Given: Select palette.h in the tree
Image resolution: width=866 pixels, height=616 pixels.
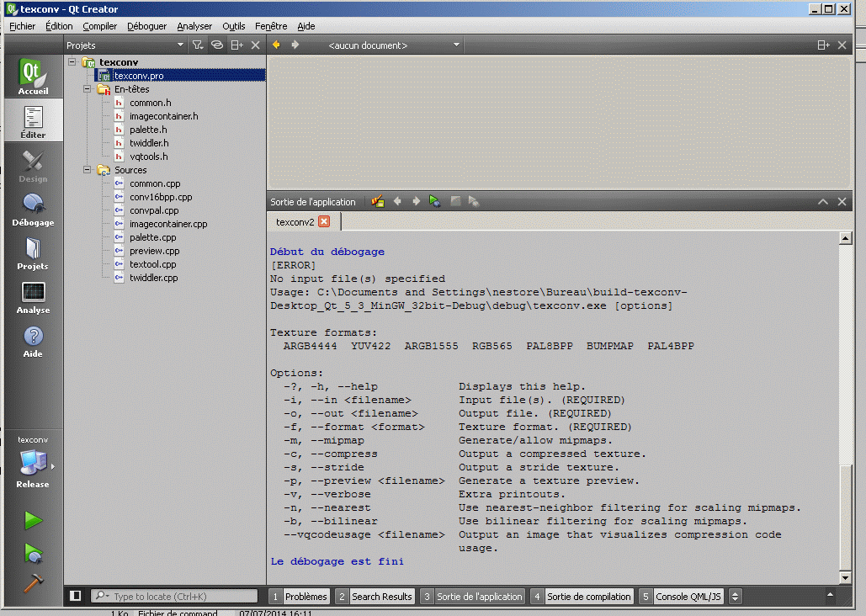Looking at the screenshot, I should pos(148,130).
